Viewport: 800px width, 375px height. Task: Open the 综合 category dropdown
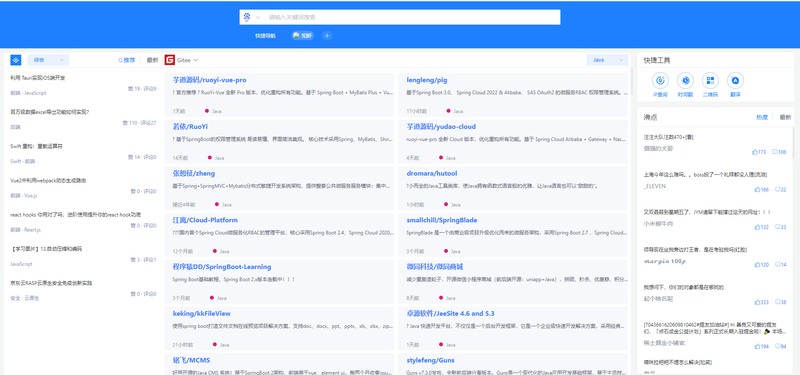click(48, 60)
